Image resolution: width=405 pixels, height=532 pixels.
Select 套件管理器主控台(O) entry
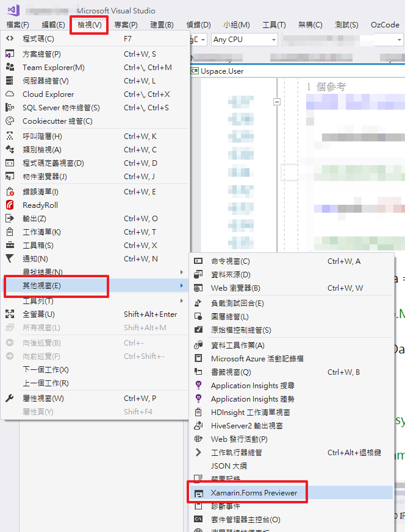coord(292,519)
